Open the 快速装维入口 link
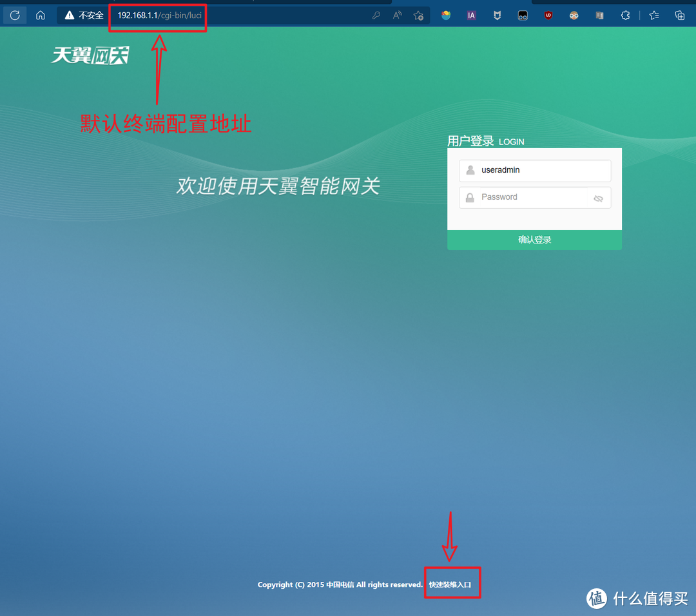 [x=452, y=583]
